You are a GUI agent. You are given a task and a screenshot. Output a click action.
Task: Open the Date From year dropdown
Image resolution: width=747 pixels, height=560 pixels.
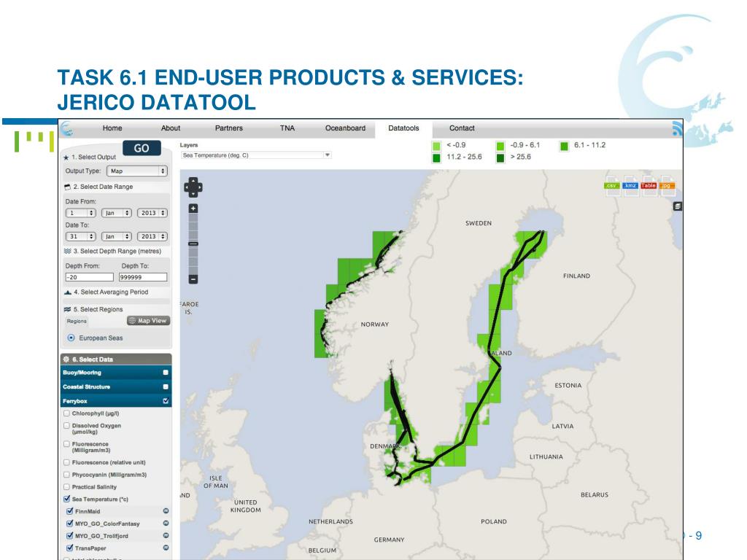152,213
